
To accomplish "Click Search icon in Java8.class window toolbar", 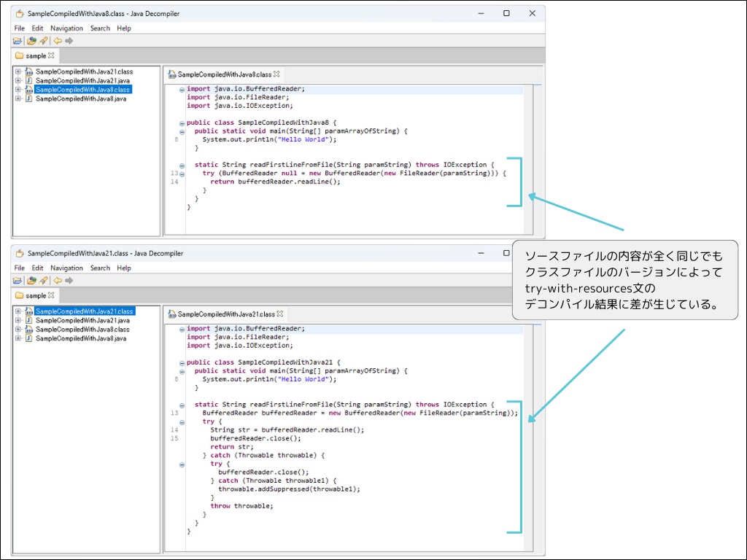I will click(44, 41).
